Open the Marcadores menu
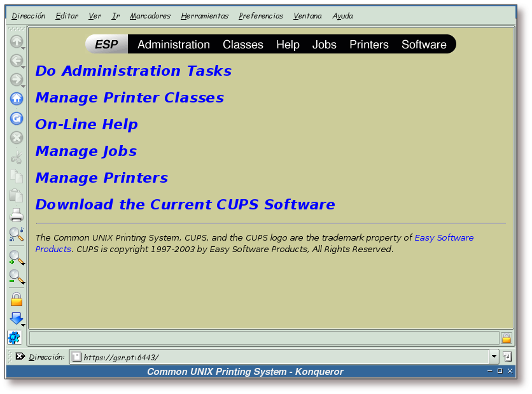The width and height of the screenshot is (532, 394). click(x=150, y=16)
